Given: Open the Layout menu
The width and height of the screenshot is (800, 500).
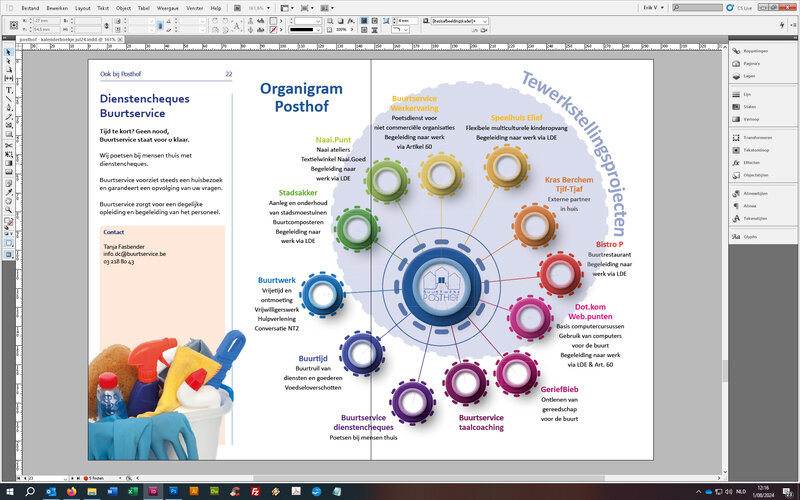Looking at the screenshot, I should pyautogui.click(x=83, y=8).
